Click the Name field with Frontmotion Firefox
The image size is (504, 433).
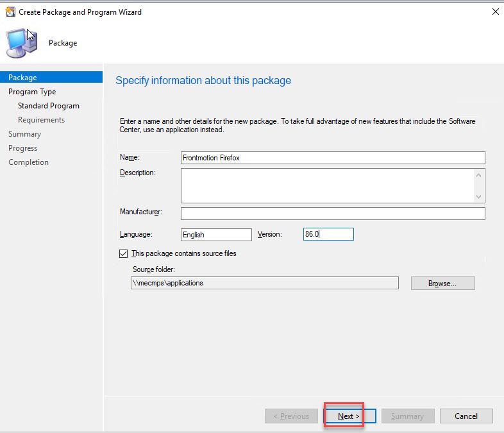tap(332, 158)
